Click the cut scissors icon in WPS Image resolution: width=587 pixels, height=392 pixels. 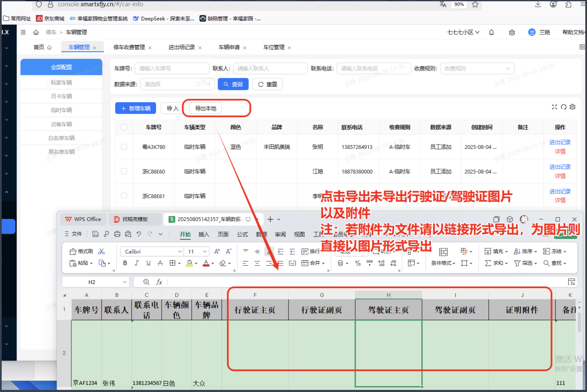[x=101, y=251]
